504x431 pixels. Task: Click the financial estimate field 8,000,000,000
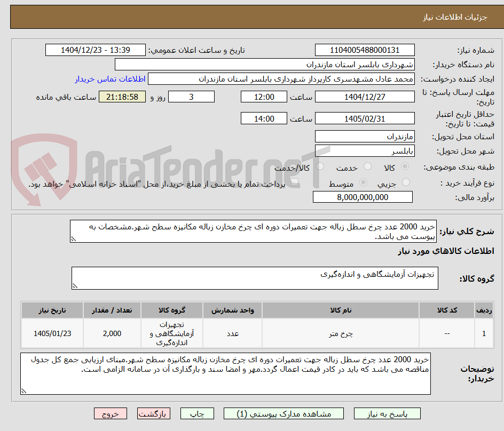point(363,197)
